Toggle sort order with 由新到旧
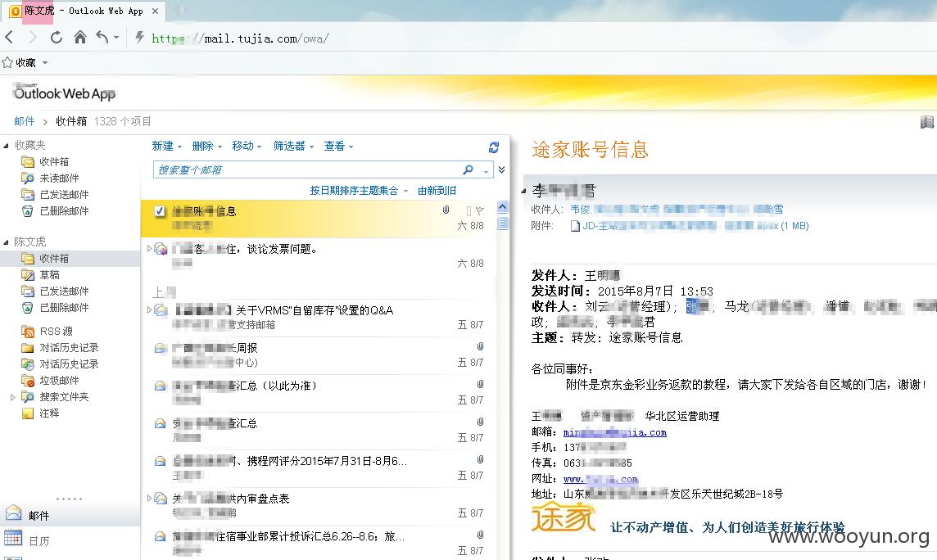Image resolution: width=937 pixels, height=560 pixels. click(437, 191)
